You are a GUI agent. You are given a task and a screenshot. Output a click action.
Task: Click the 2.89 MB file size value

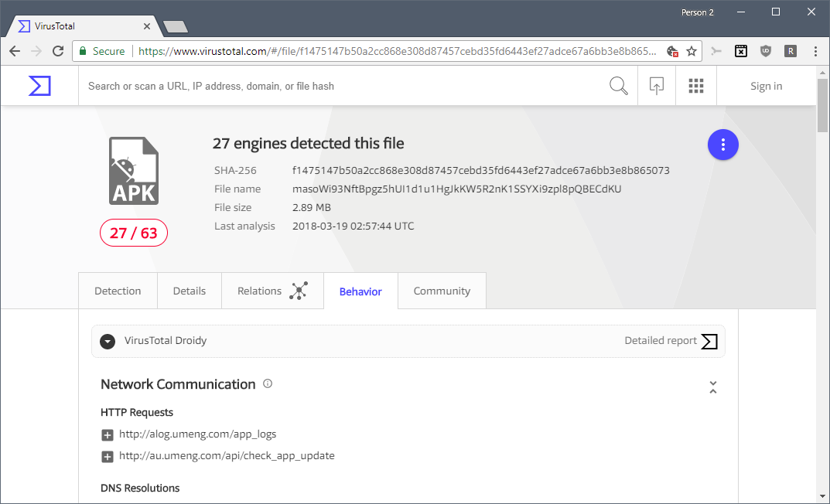point(311,207)
